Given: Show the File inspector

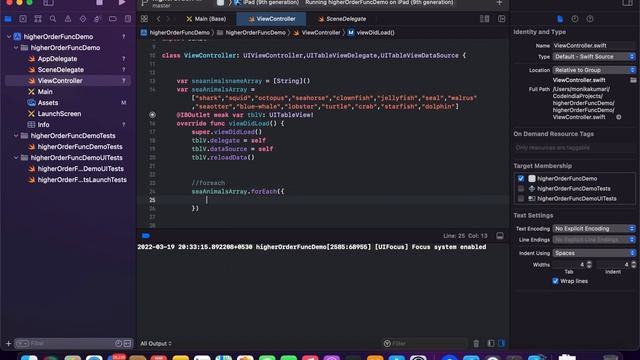Looking at the screenshot, I should click(560, 19).
